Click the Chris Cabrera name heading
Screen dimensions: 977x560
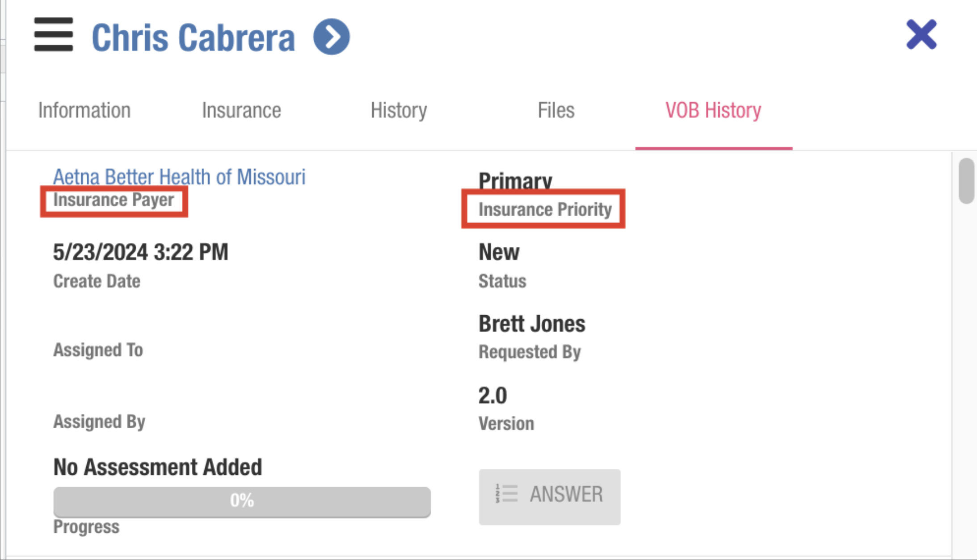[x=193, y=38]
